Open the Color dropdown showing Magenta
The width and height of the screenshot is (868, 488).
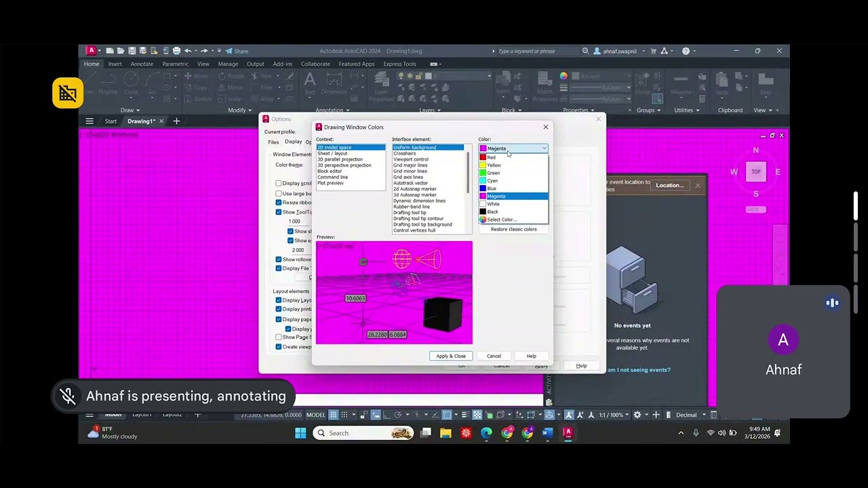tap(513, 148)
